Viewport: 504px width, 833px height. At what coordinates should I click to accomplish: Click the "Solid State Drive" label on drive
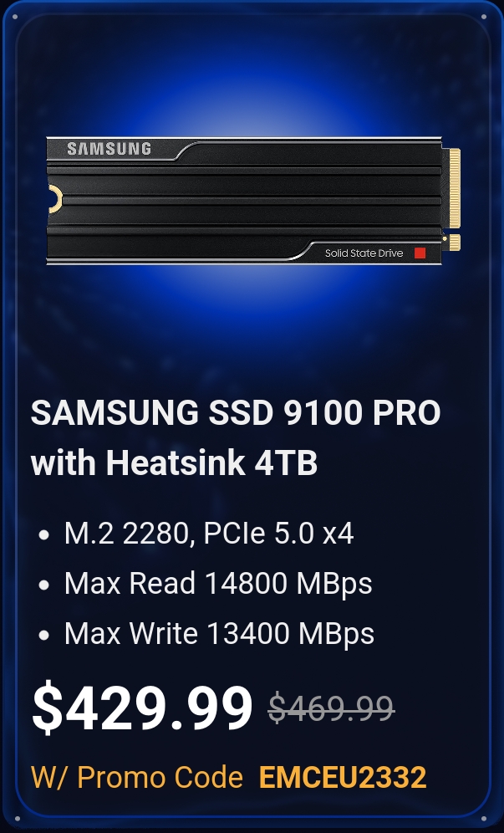pyautogui.click(x=364, y=253)
